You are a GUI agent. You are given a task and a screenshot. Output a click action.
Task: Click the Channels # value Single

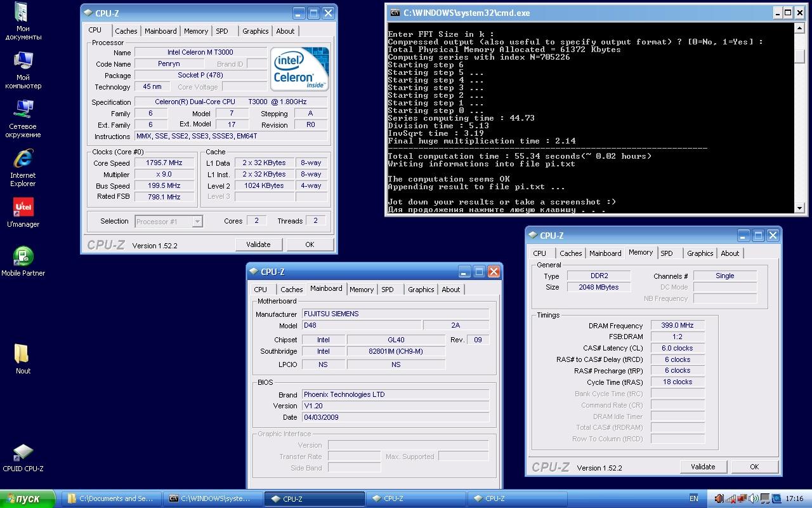pos(724,276)
